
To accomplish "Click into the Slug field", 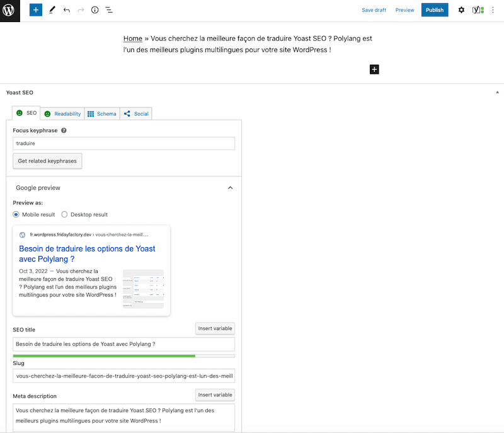I will 123,376.
